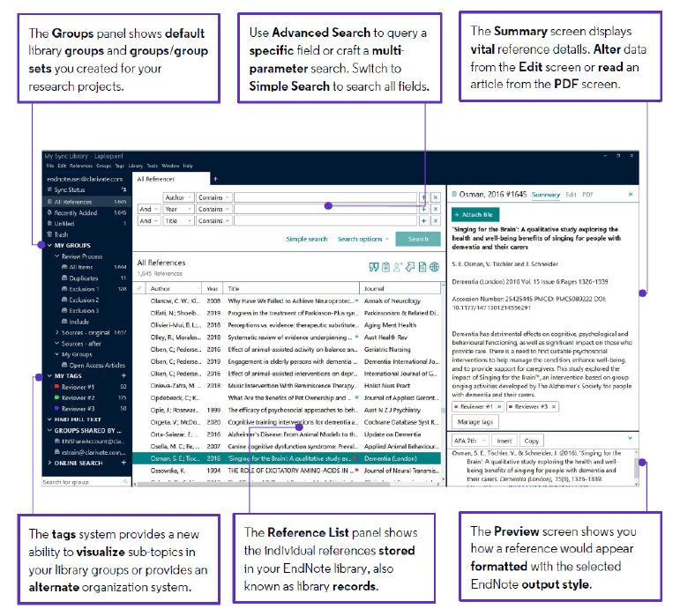Click the add new reference clipboard icon

(385, 267)
